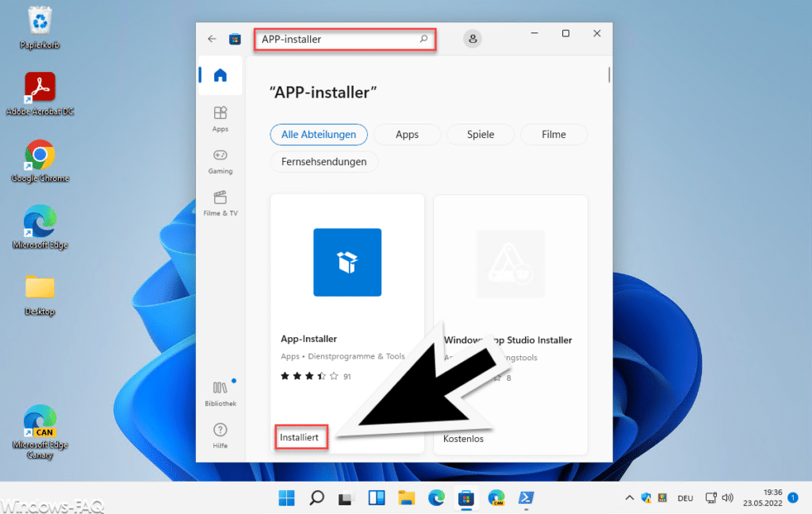Select the Alle Abteilungen filter
Screen dimensions: 812x514
tap(319, 135)
